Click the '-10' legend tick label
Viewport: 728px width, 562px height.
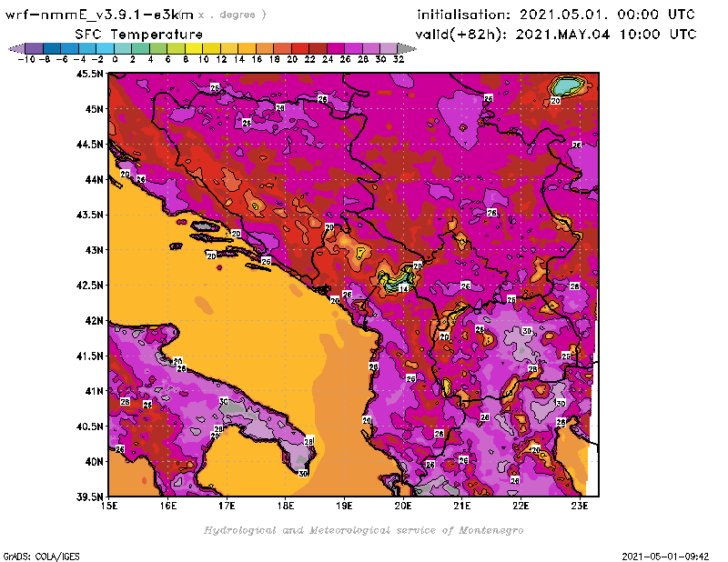point(26,59)
